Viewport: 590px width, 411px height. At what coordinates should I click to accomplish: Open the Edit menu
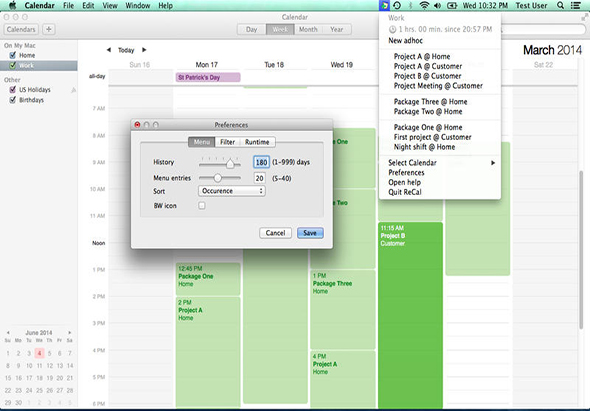pos(88,5)
